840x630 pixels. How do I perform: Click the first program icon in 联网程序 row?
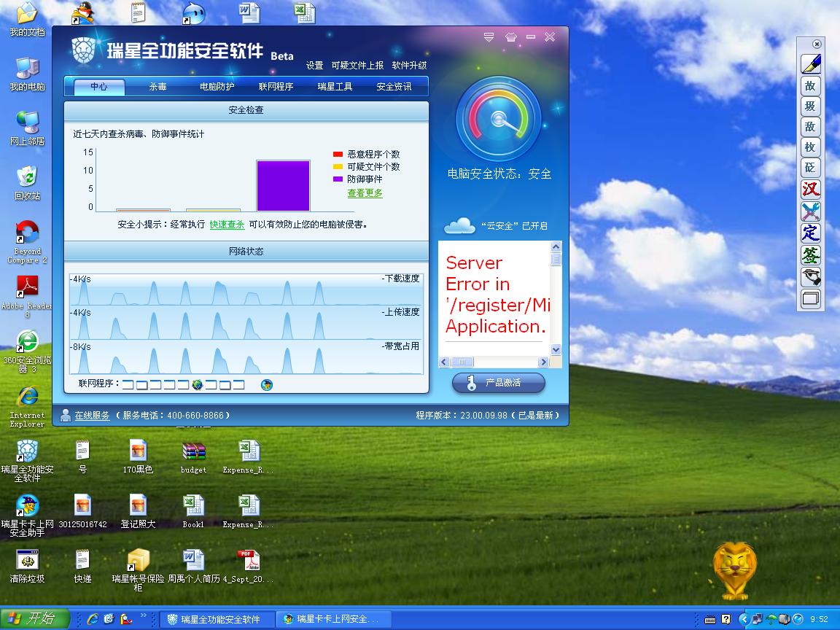(x=128, y=384)
